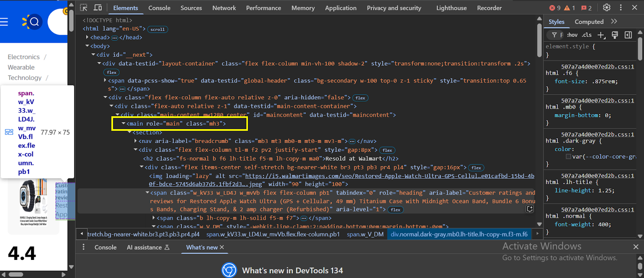The image size is (644, 278).
Task: Click the AI assistance flask icon
Action: point(167,247)
